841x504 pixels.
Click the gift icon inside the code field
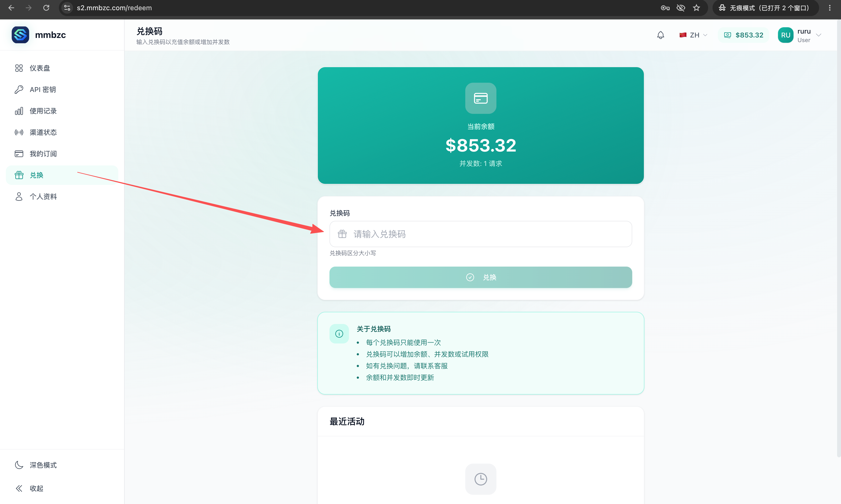(x=342, y=234)
